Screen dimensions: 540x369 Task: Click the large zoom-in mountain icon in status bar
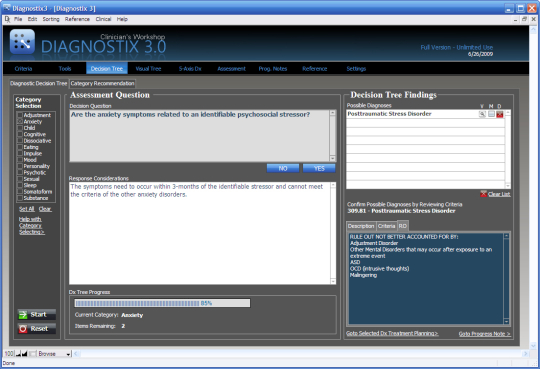(24, 353)
